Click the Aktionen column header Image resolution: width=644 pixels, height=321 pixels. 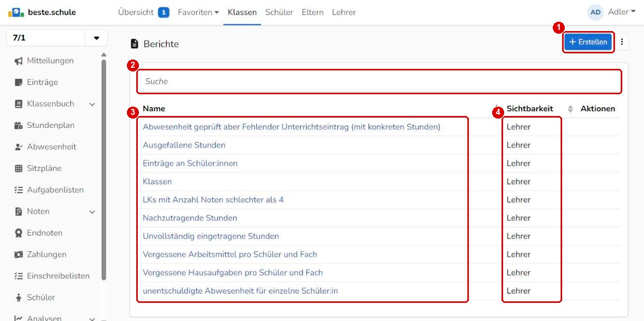598,109
